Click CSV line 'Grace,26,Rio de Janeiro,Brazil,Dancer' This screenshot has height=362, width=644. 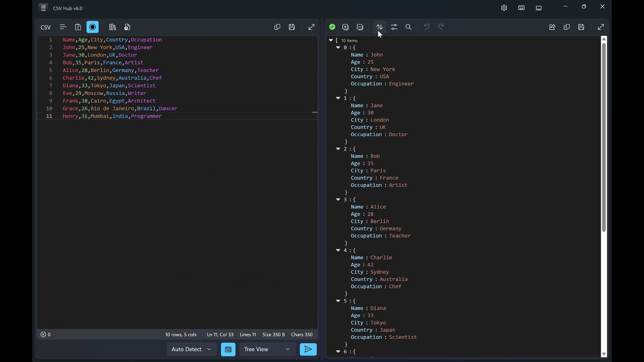120,109
